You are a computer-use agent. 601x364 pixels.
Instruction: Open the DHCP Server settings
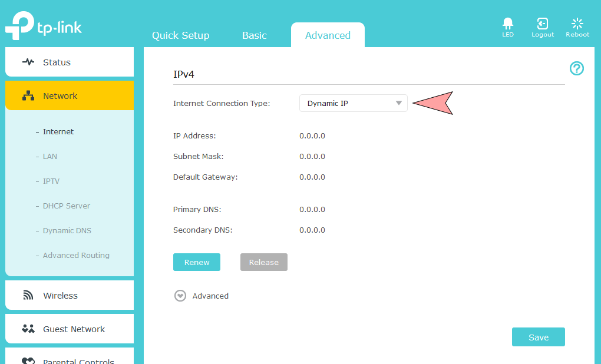pyautogui.click(x=66, y=206)
